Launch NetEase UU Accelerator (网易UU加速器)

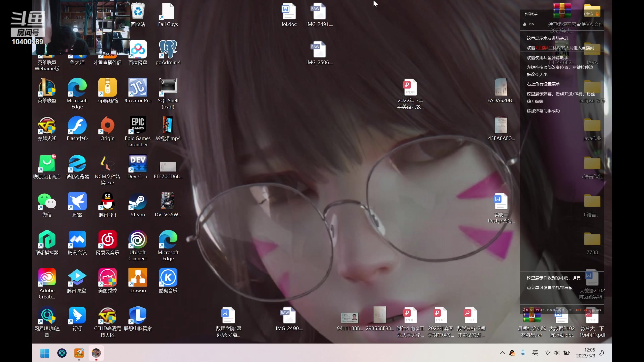pyautogui.click(x=47, y=322)
